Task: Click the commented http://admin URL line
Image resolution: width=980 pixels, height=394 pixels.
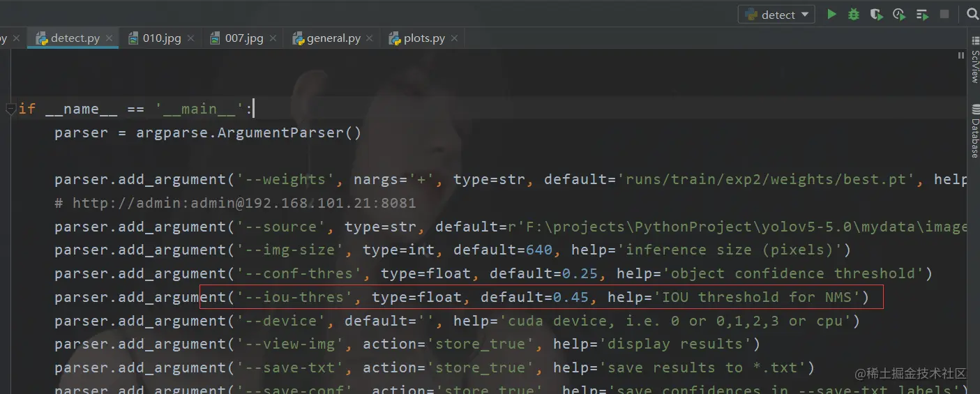Action: 236,203
